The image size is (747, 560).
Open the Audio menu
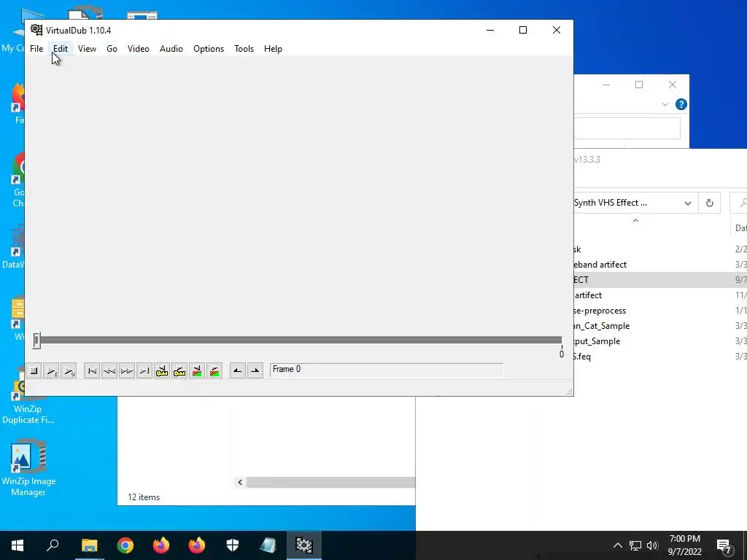pos(171,49)
